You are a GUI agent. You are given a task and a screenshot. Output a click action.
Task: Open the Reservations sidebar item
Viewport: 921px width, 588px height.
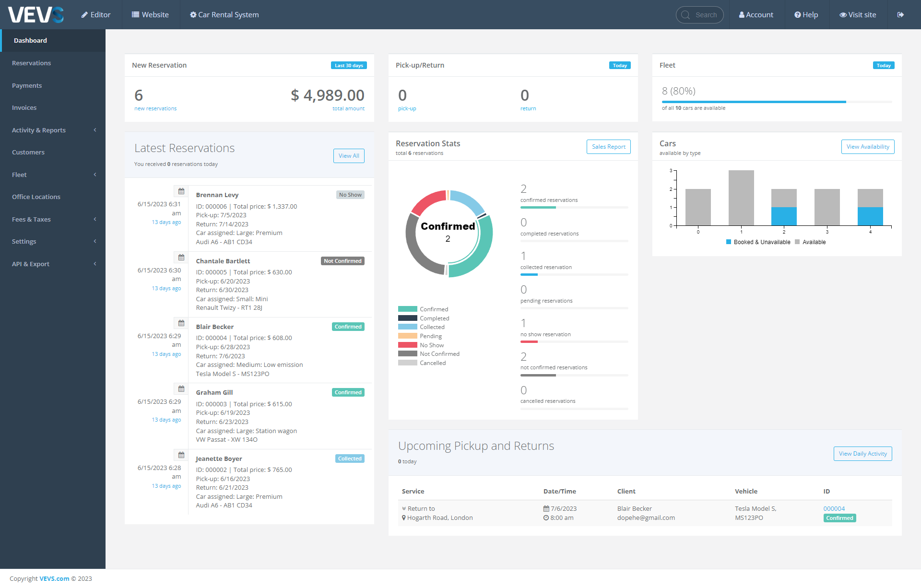[x=31, y=63]
